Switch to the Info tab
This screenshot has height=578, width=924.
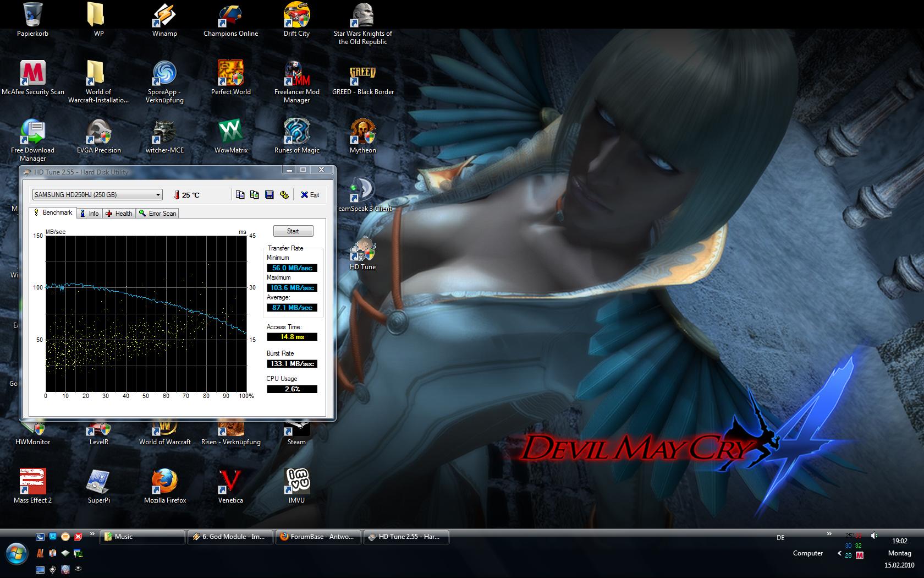coord(89,214)
